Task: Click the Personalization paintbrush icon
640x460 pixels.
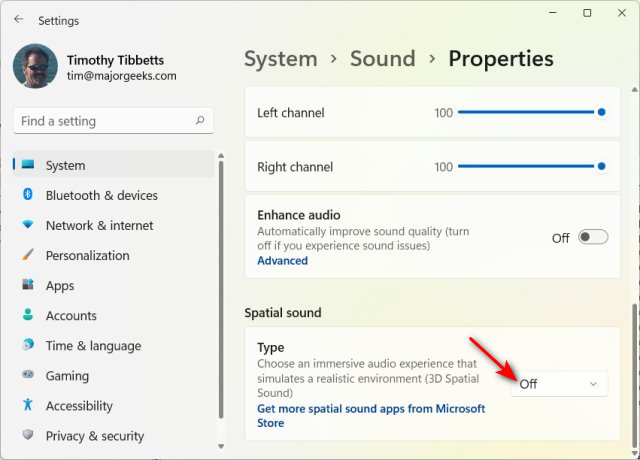Action: pos(28,254)
